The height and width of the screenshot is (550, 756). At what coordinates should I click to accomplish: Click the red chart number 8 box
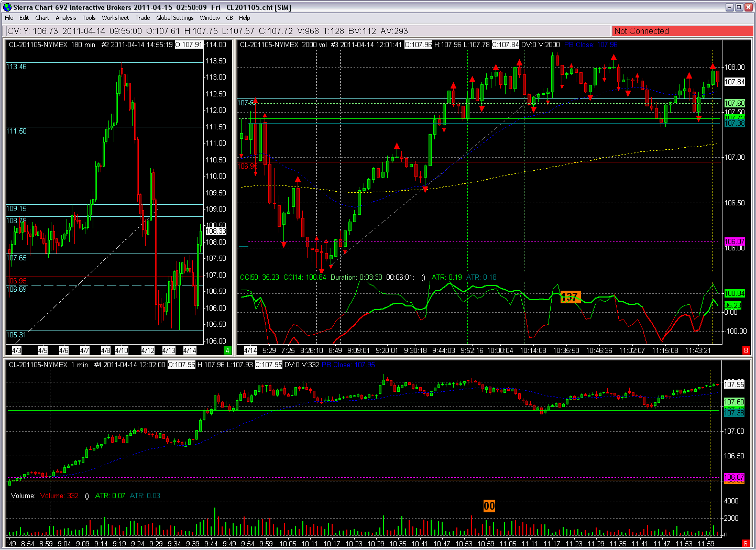click(746, 350)
